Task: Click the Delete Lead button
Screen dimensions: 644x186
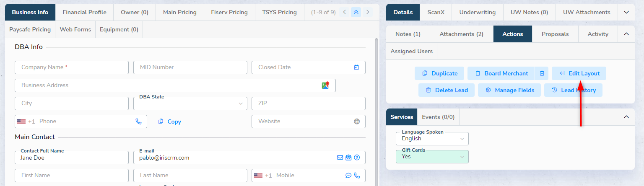Action: click(x=446, y=90)
